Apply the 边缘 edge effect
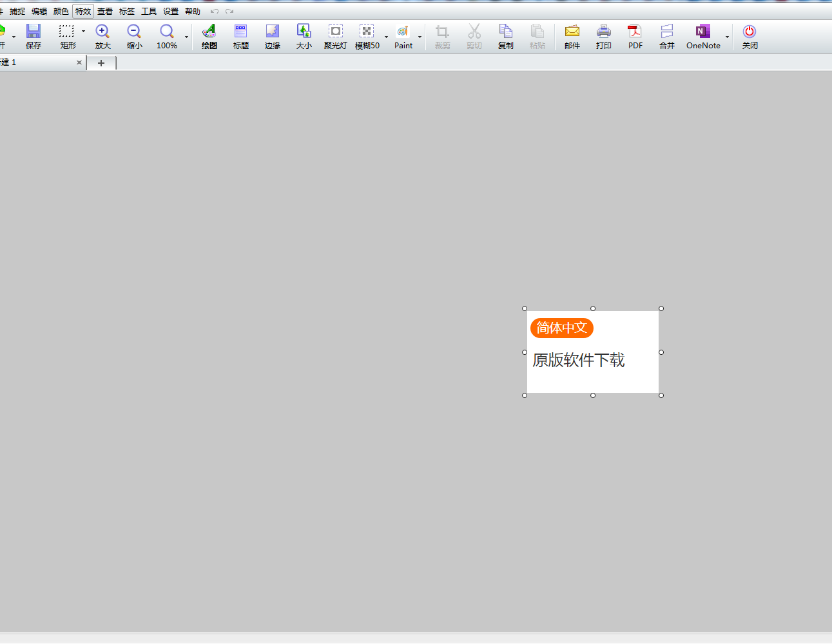Viewport: 832px width, 644px height. click(x=273, y=37)
